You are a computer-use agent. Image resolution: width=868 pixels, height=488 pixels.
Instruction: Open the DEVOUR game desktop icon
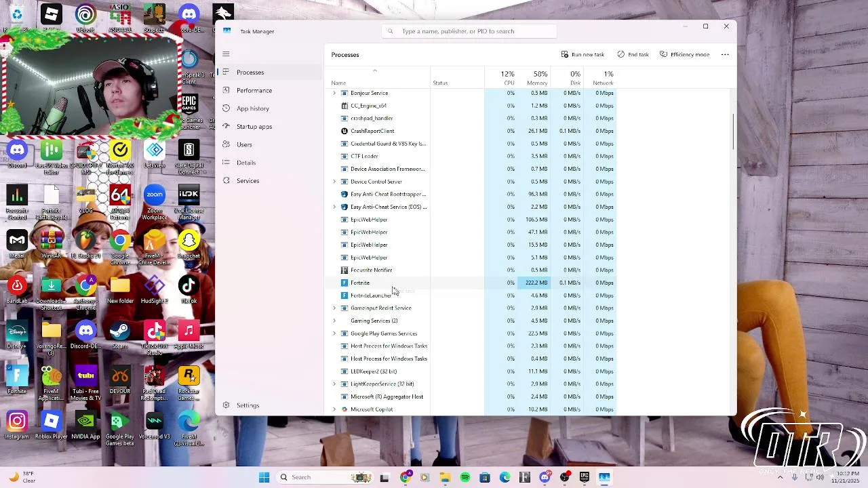pyautogui.click(x=120, y=380)
